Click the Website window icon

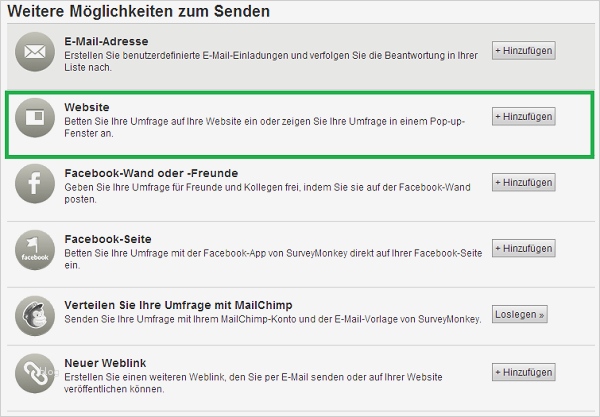[34, 118]
